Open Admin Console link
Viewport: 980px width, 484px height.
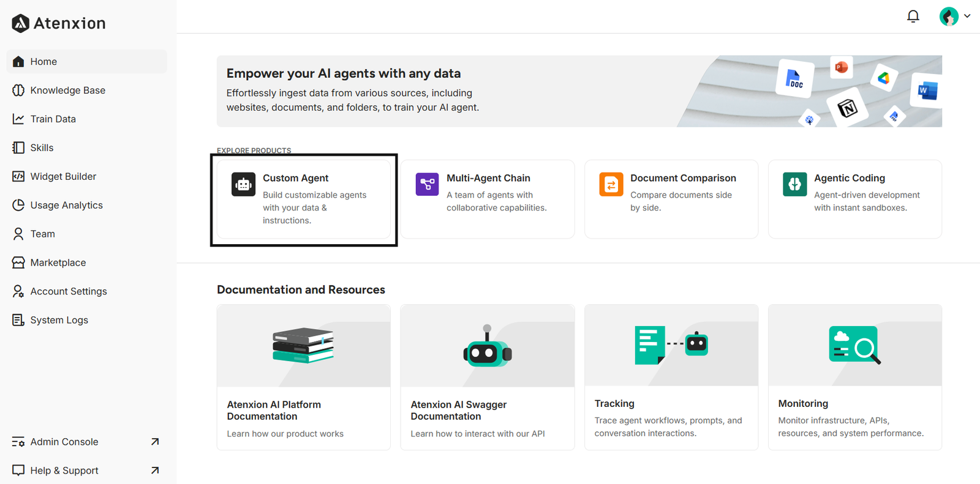click(87, 442)
